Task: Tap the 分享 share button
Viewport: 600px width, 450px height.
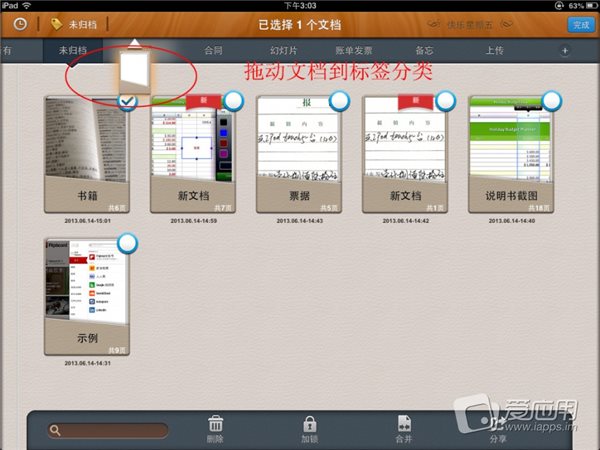Action: (498, 429)
